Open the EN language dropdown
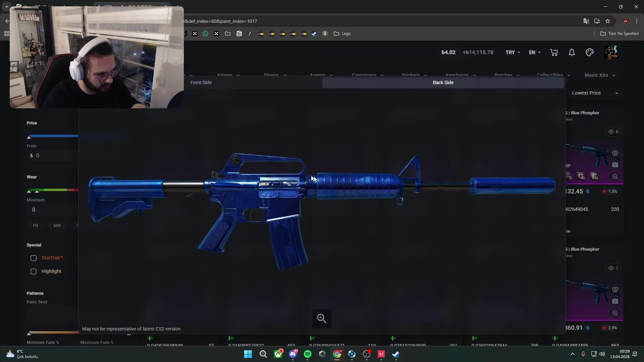 pos(535,52)
